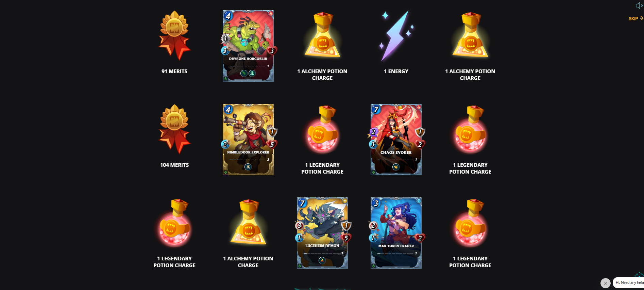Screen dimensions: 644x290
Task: Select the bottom-left Legendary Potion icon
Action: click(175, 223)
